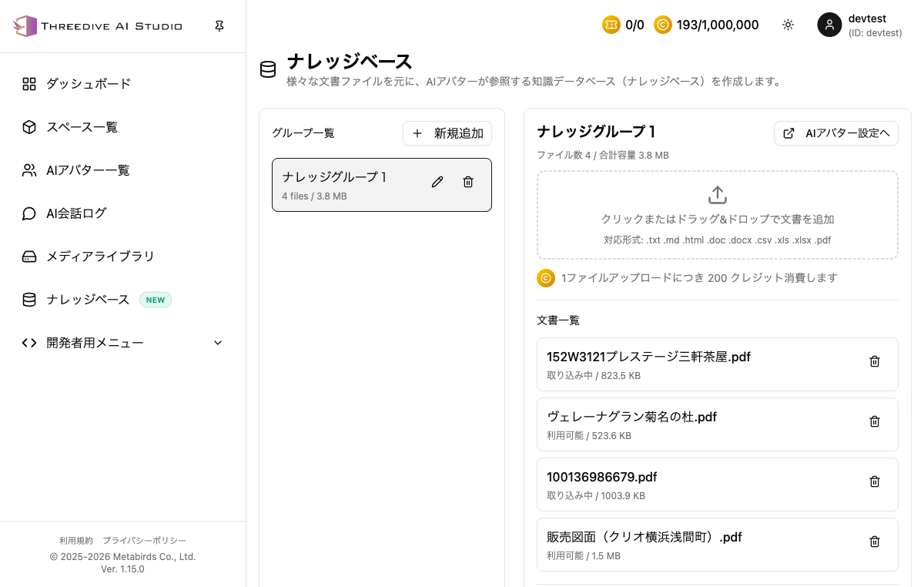
Task: Click the status 利用可能 / 1.5 MB
Action: [584, 556]
